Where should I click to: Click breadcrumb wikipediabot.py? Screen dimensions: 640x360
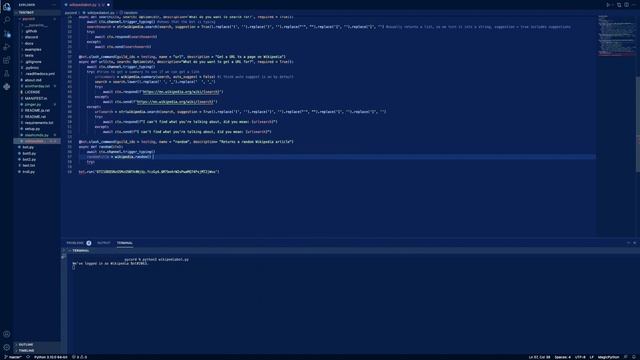pos(100,13)
